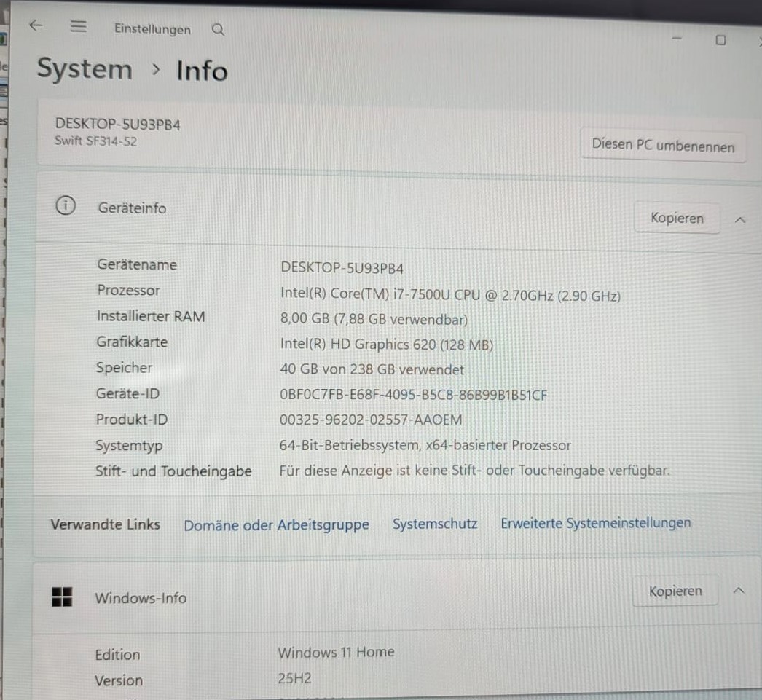This screenshot has height=700, width=762.
Task: Click the Geräteinfo section header
Action: [x=398, y=213]
